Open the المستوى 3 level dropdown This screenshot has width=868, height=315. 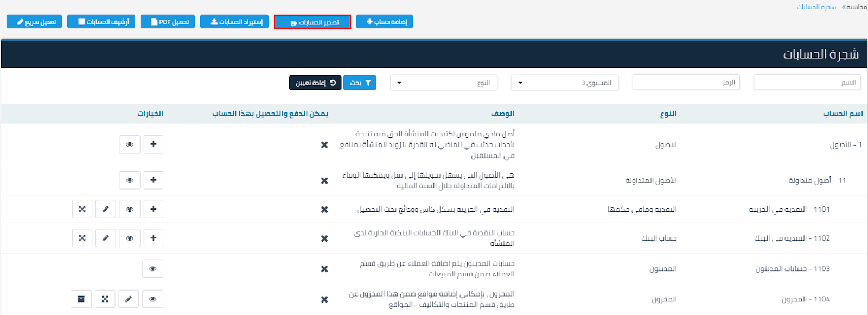[x=565, y=83]
